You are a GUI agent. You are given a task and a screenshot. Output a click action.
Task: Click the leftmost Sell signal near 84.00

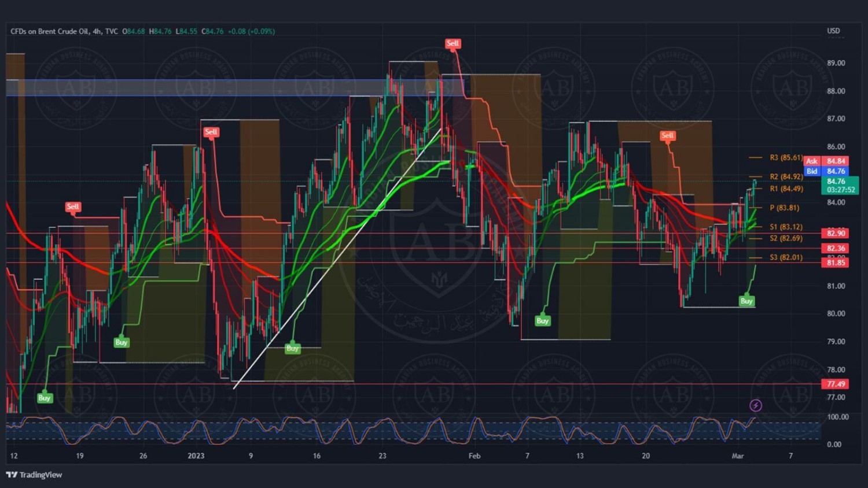point(72,207)
